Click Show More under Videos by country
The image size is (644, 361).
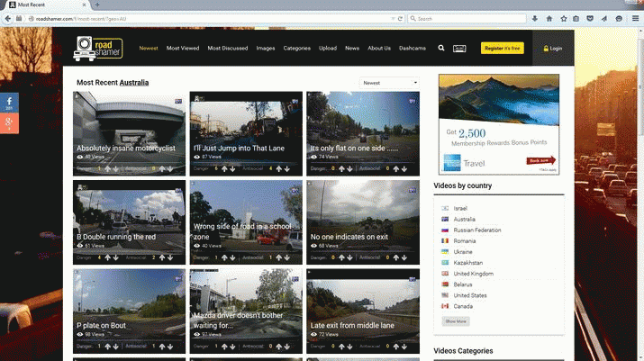456,321
